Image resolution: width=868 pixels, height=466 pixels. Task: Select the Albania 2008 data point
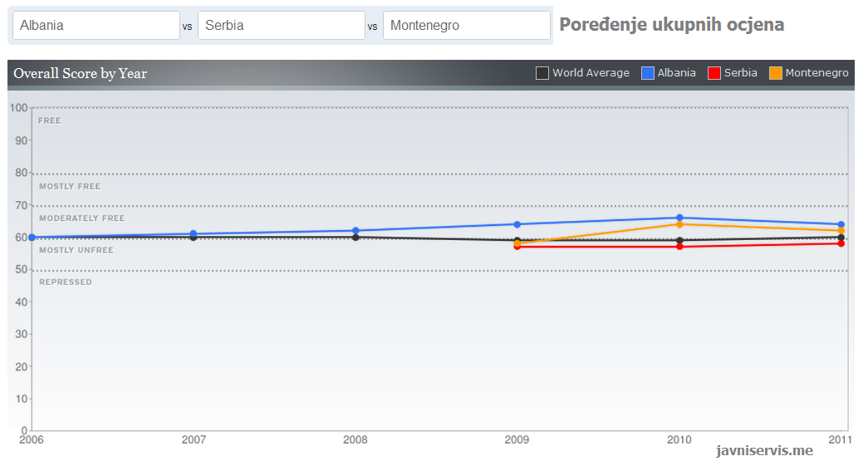(x=356, y=230)
